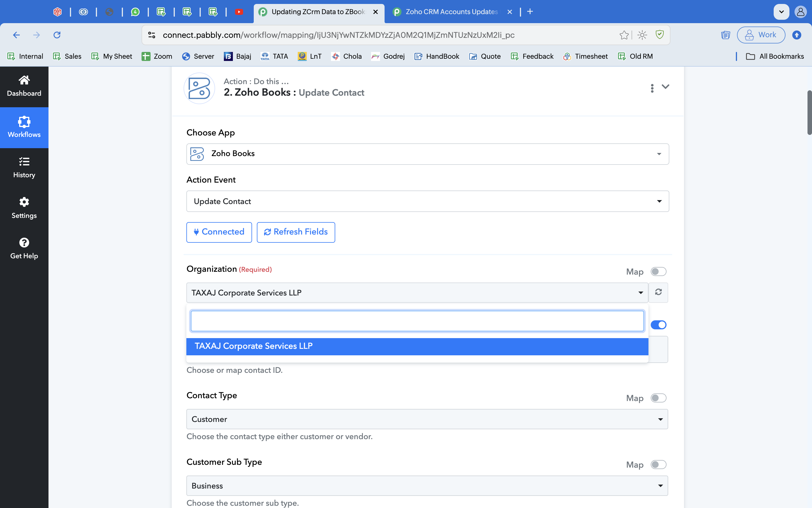Screen dimensions: 812x508
Task: Switch to the pinned YouTube tab
Action: pos(239,12)
